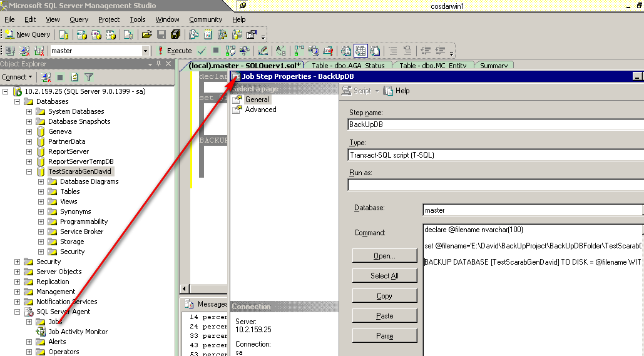The height and width of the screenshot is (356, 644).
Task: Open the Tools menu
Action: point(138,19)
